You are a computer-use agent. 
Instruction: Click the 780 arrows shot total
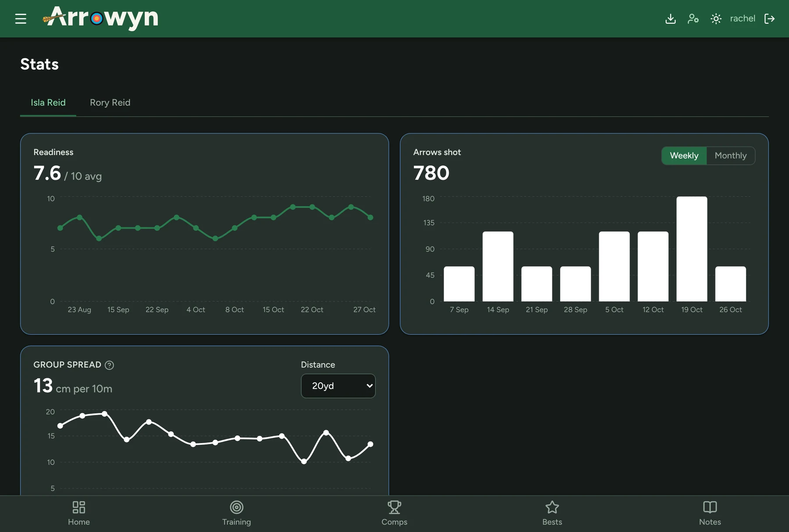point(431,173)
